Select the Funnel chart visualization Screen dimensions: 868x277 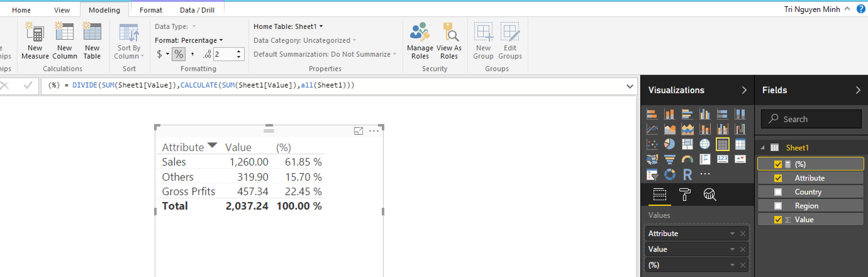(x=670, y=159)
